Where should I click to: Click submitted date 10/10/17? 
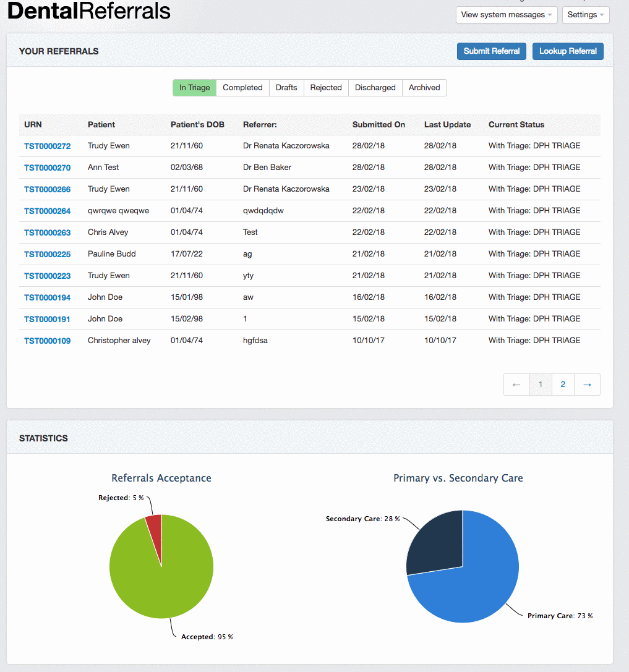tap(369, 340)
